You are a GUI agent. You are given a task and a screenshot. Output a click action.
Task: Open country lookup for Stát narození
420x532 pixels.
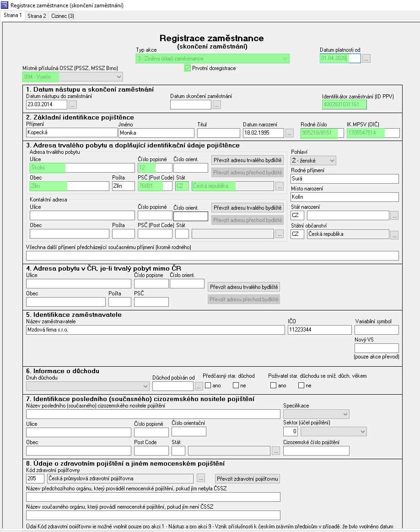pos(394,215)
